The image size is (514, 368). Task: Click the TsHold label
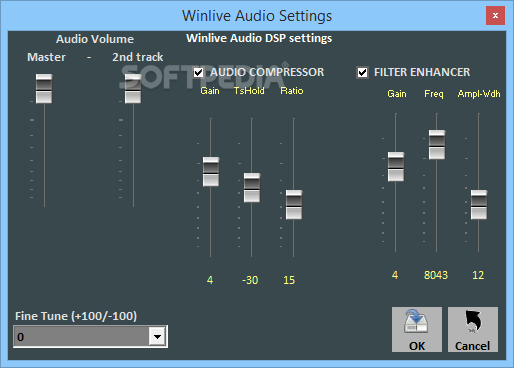[x=249, y=91]
